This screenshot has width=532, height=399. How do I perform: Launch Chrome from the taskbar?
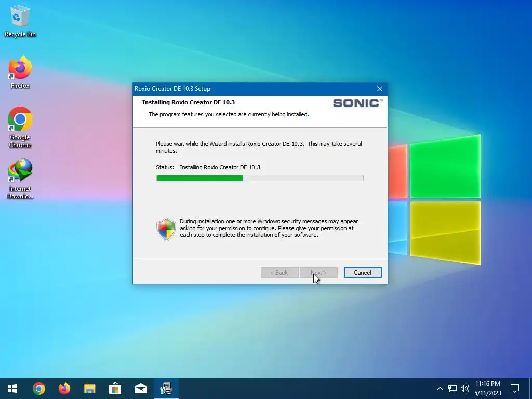(x=38, y=389)
